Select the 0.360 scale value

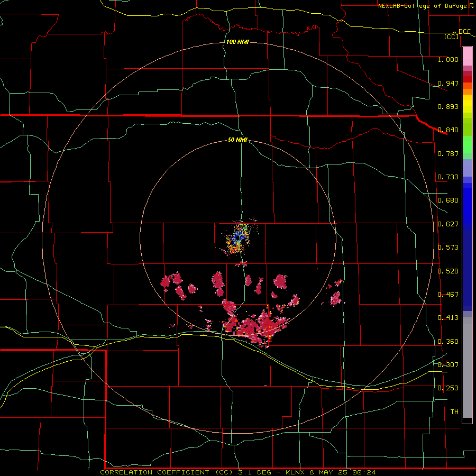pos(448,342)
